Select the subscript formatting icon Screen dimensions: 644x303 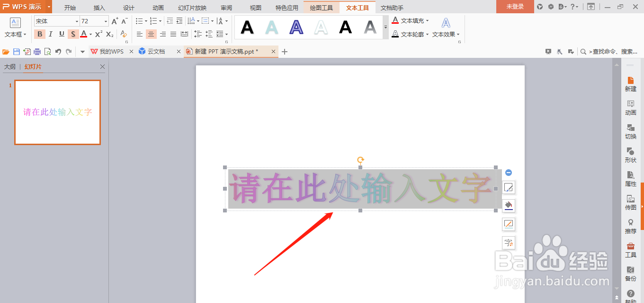coord(109,34)
